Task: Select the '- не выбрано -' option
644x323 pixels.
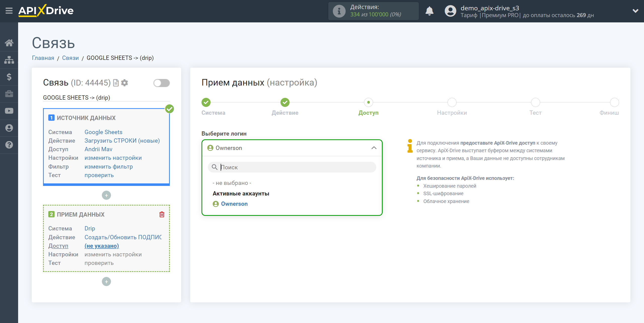Action: (232, 183)
